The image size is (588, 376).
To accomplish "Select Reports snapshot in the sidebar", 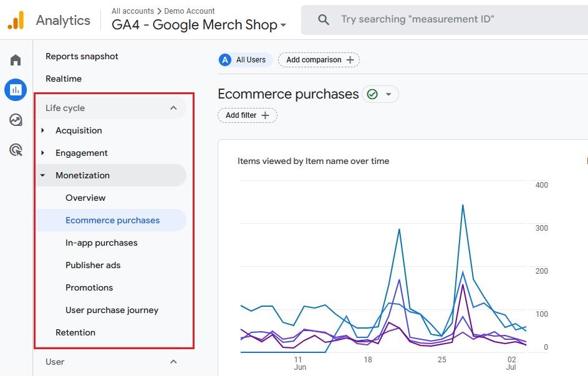I will (x=82, y=56).
